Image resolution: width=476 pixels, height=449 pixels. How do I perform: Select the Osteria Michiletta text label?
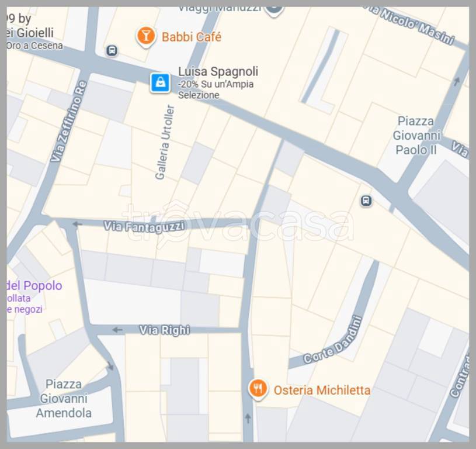pos(322,391)
